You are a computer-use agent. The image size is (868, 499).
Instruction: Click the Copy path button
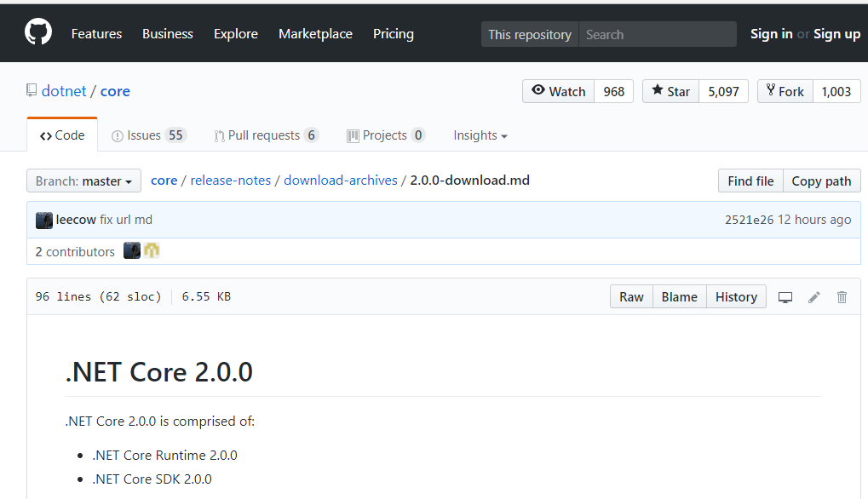coord(820,181)
